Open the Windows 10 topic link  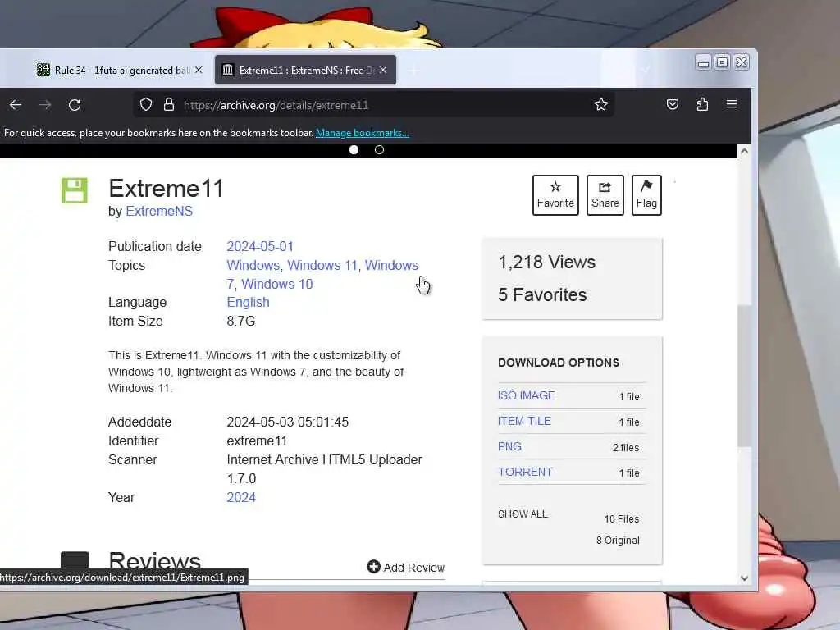[x=277, y=284]
